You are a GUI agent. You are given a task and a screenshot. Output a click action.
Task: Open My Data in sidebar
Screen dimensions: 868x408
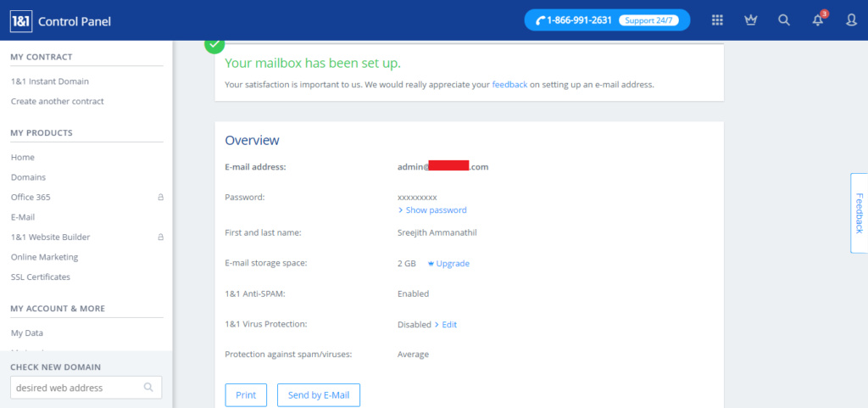point(26,333)
